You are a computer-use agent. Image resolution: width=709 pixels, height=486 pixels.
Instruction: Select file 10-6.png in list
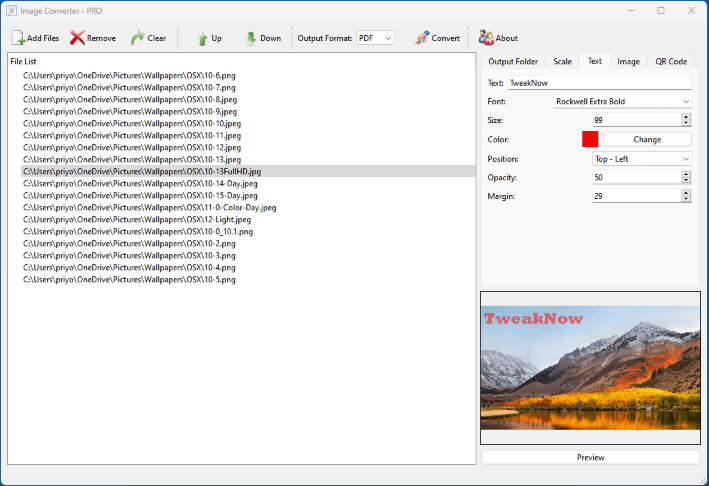[x=129, y=75]
